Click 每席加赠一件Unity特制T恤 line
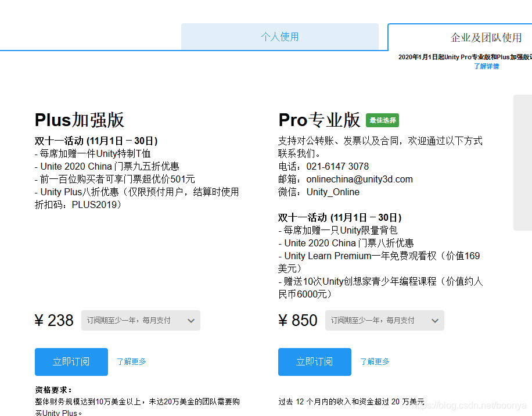The image size is (532, 416). (x=92, y=154)
